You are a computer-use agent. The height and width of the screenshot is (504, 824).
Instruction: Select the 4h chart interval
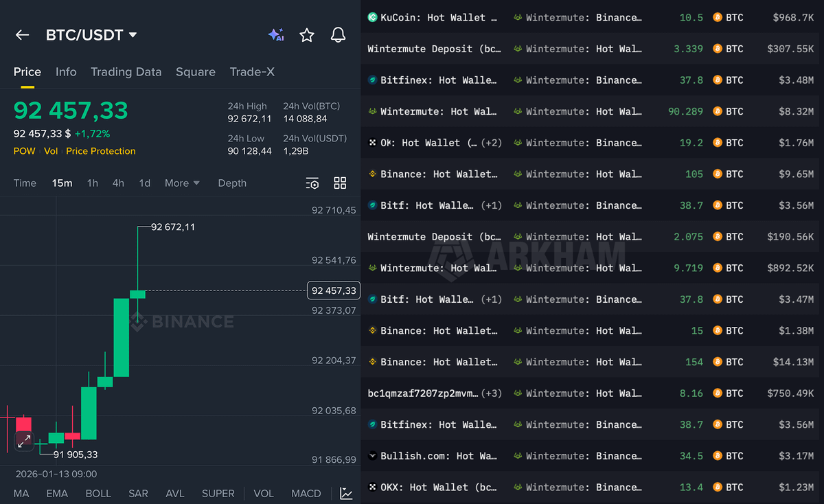click(x=118, y=183)
